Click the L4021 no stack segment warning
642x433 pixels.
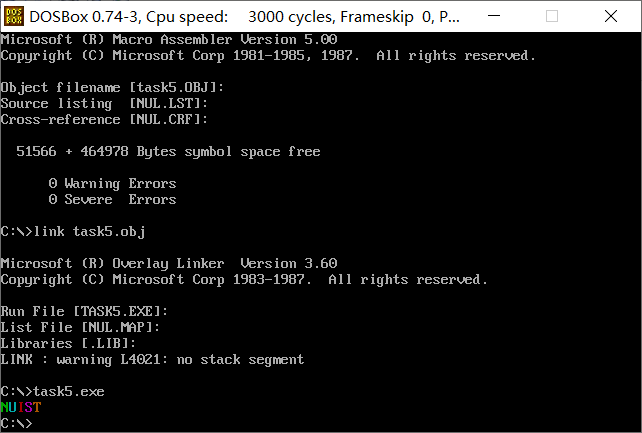pyautogui.click(x=152, y=359)
